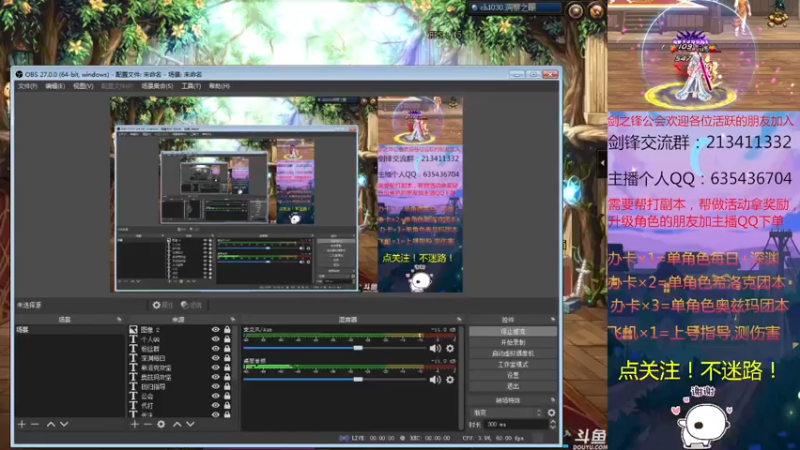Screen dimensions: 800x450
Task: Open the scene transition properties gear
Action: (x=552, y=412)
